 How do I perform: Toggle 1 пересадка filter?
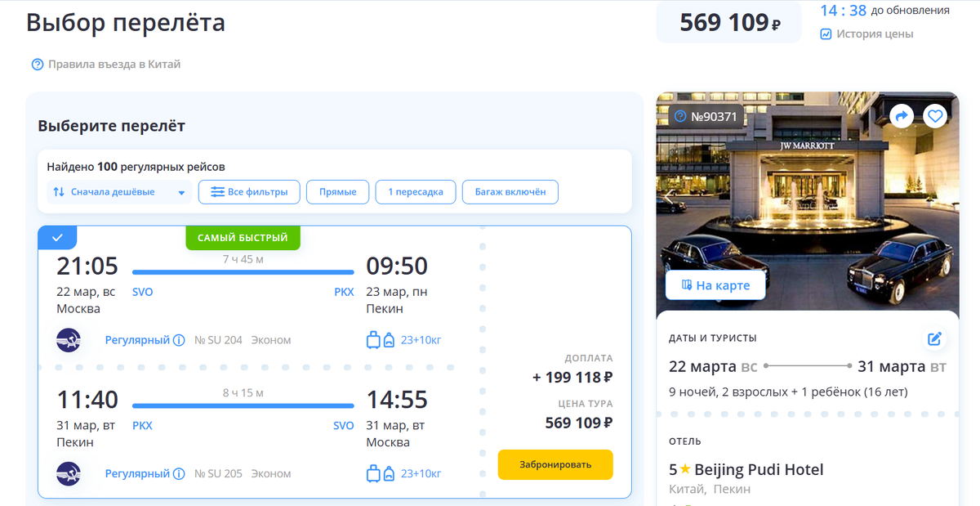tap(416, 192)
